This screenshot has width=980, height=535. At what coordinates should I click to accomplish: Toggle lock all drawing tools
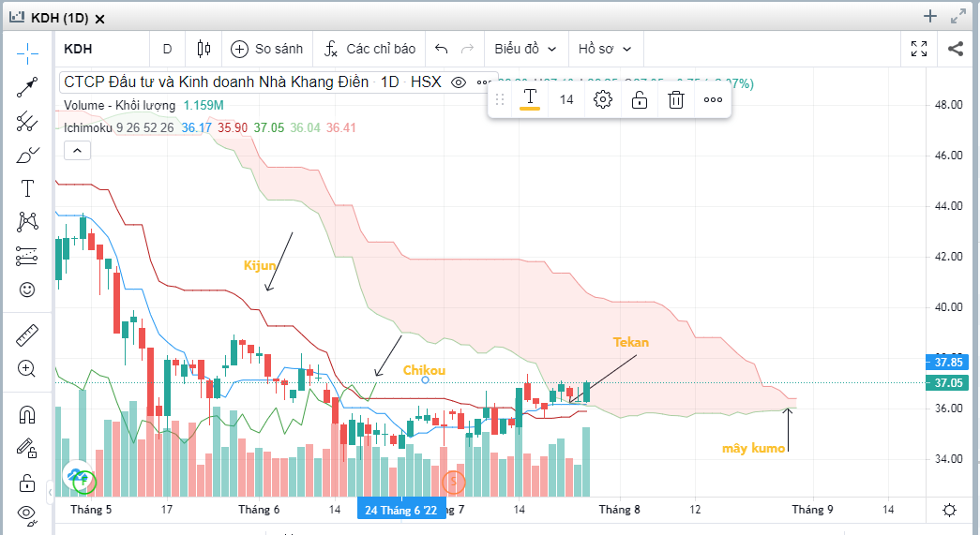27,483
